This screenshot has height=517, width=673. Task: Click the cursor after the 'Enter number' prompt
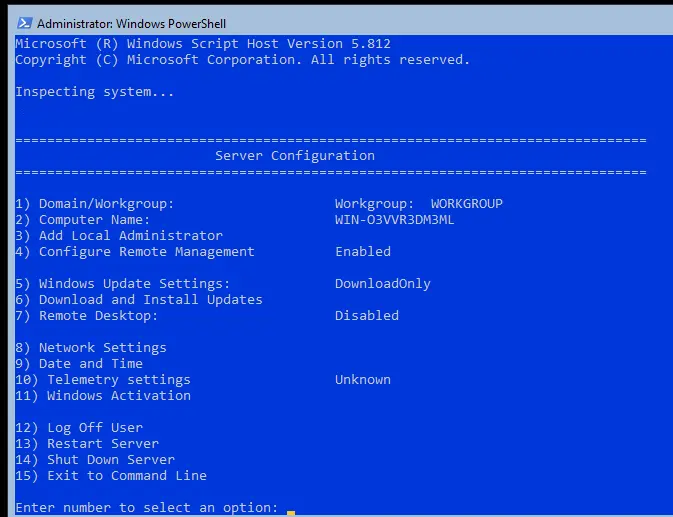pyautogui.click(x=291, y=512)
